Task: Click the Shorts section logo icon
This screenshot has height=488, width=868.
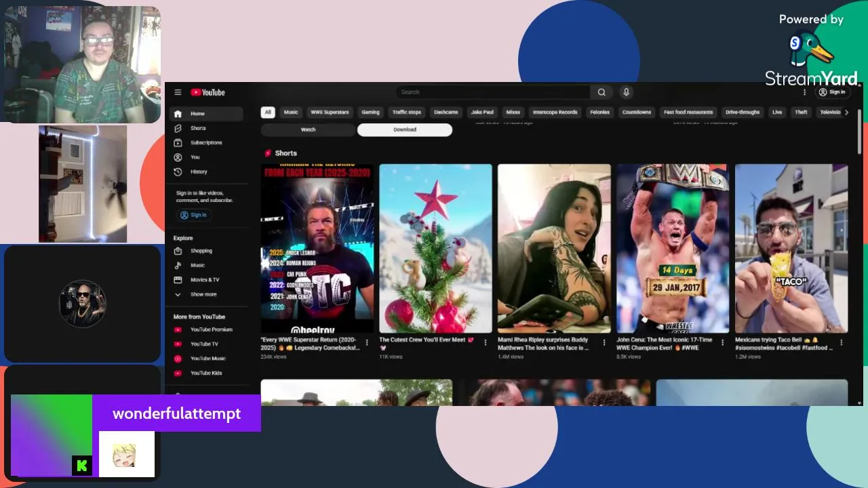Action: (268, 153)
